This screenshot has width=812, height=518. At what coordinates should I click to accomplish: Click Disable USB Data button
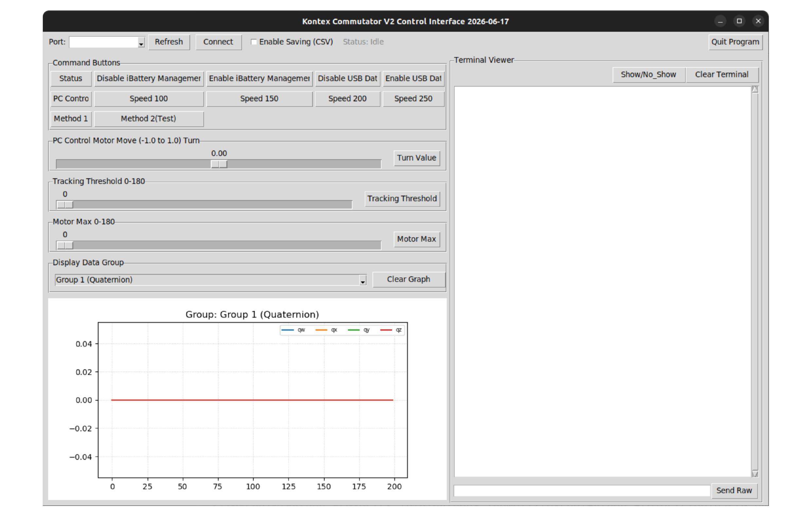click(x=348, y=79)
